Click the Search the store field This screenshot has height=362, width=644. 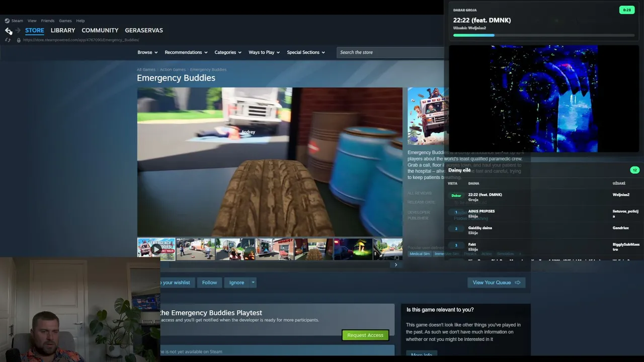coord(390,52)
